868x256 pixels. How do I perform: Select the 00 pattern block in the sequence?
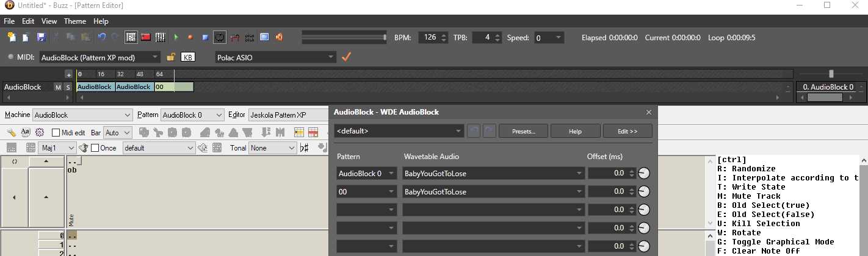coord(174,87)
